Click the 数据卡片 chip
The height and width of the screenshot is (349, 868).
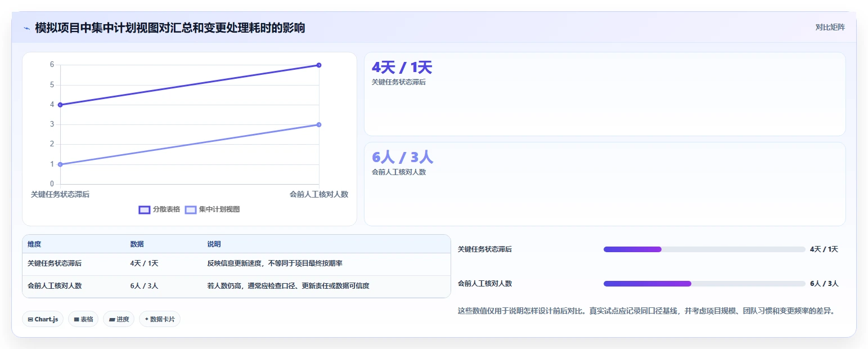click(x=160, y=319)
